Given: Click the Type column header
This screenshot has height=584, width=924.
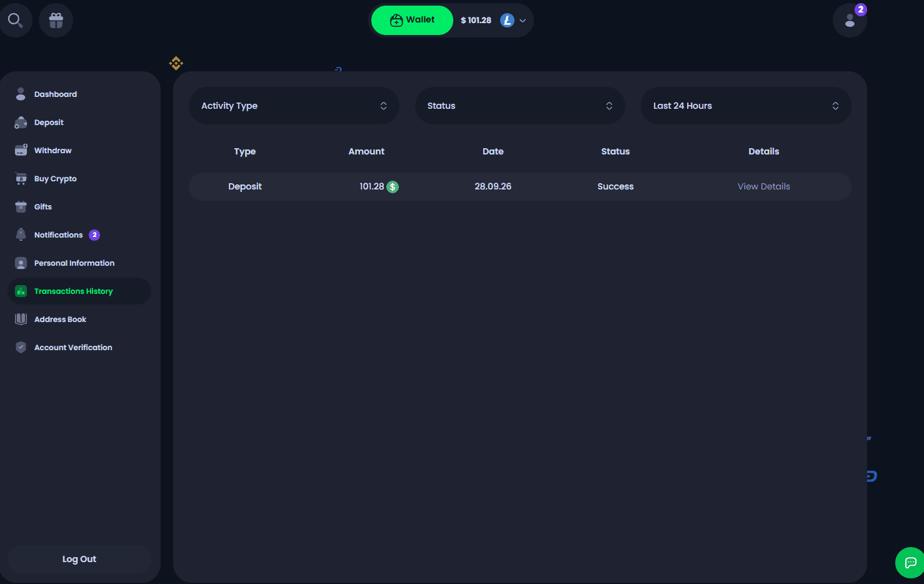Looking at the screenshot, I should [x=245, y=151].
